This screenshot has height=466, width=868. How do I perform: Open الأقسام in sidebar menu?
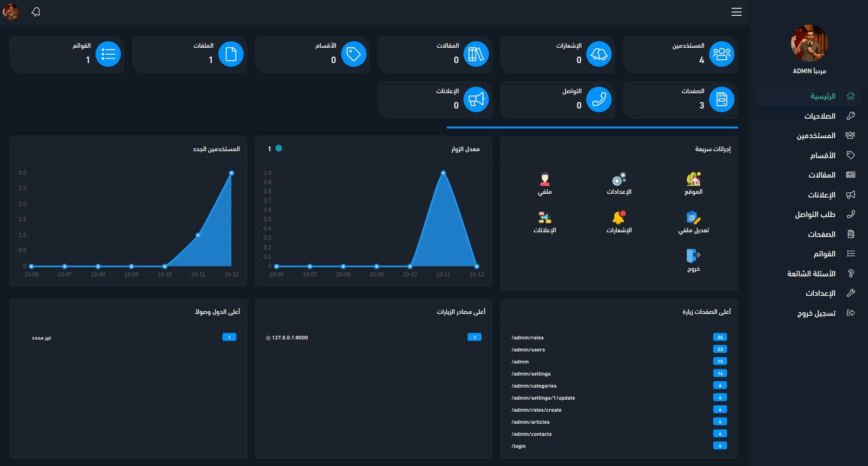click(x=809, y=155)
